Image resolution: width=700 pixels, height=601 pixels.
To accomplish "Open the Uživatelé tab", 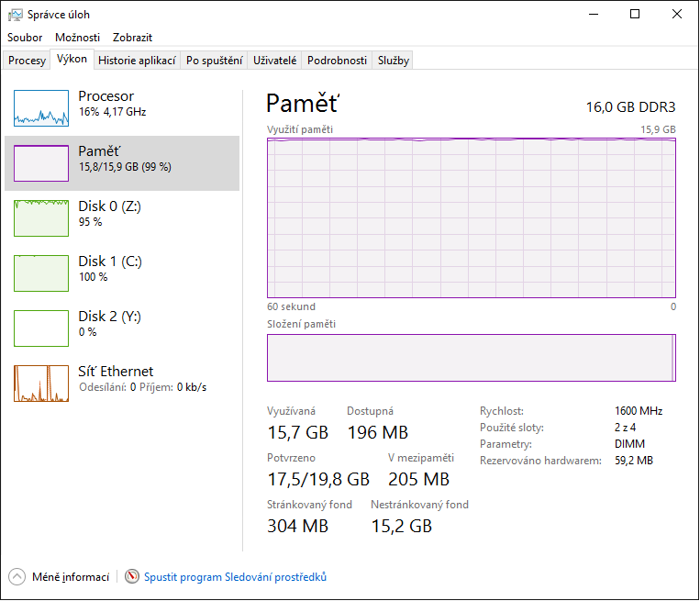I will tap(275, 61).
